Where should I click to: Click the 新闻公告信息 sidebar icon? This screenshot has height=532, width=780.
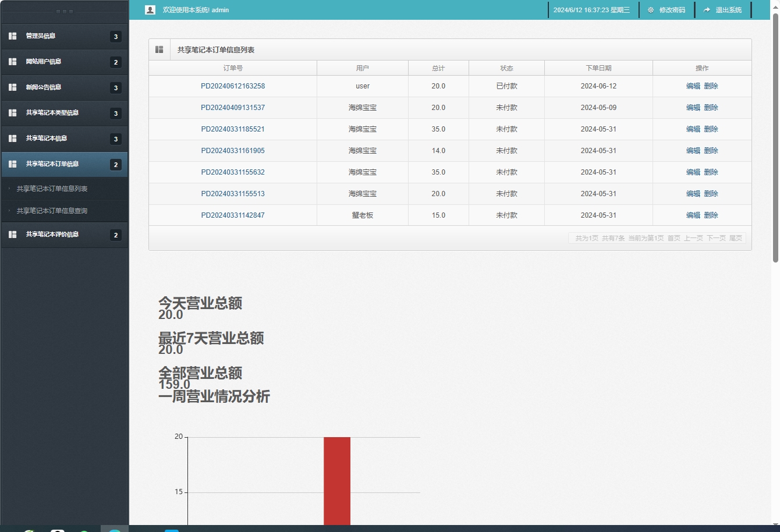pos(12,87)
